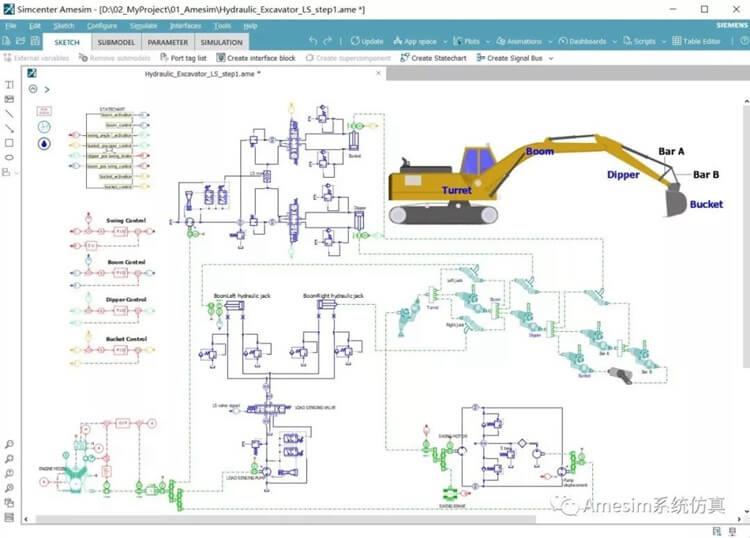This screenshot has width=750, height=538.
Task: Expand the Animations dropdown arrow
Action: coord(550,42)
